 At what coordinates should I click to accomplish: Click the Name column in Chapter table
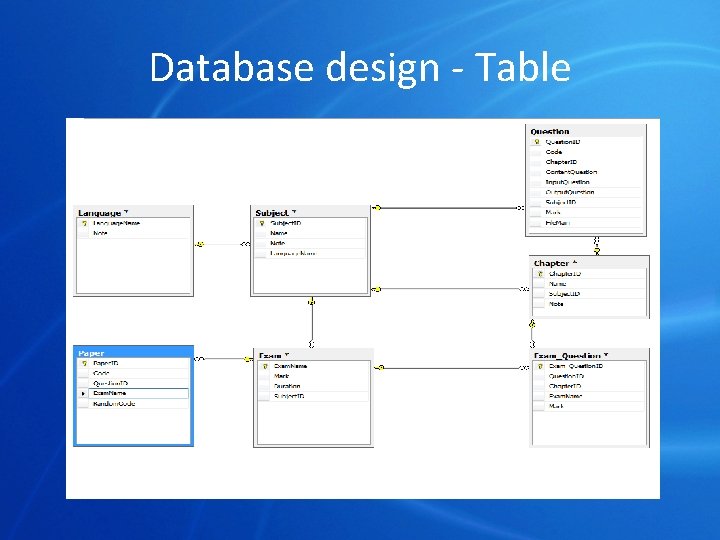(x=590, y=284)
